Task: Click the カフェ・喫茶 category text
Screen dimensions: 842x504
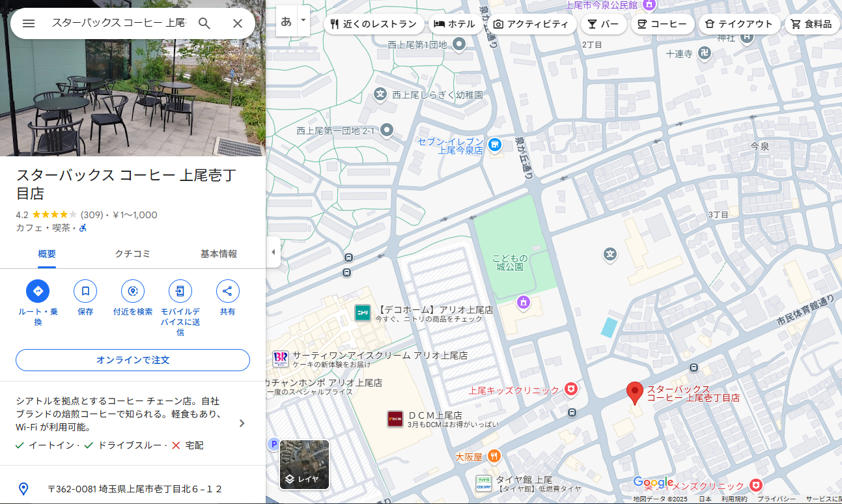Action: (43, 228)
